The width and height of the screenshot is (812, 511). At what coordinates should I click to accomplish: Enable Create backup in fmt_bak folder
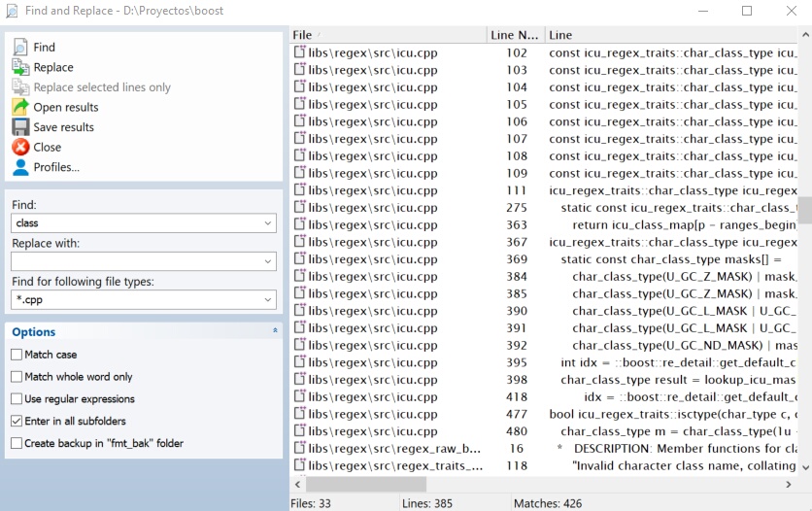click(17, 443)
